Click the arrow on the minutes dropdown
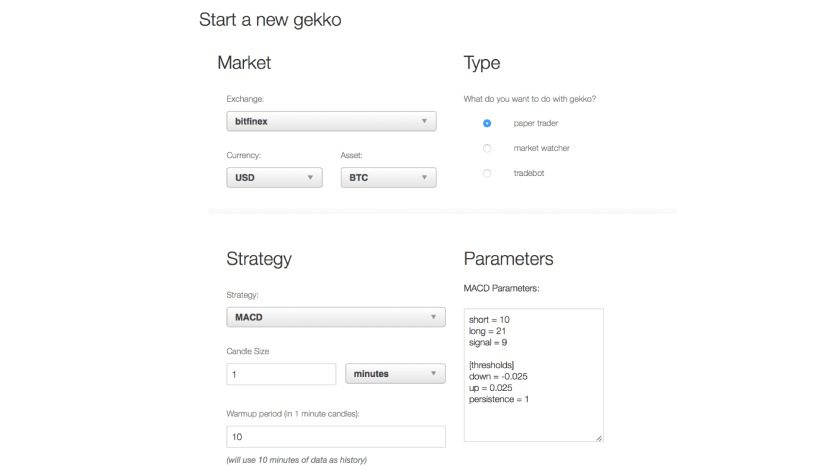The width and height of the screenshot is (835, 470). click(x=433, y=374)
